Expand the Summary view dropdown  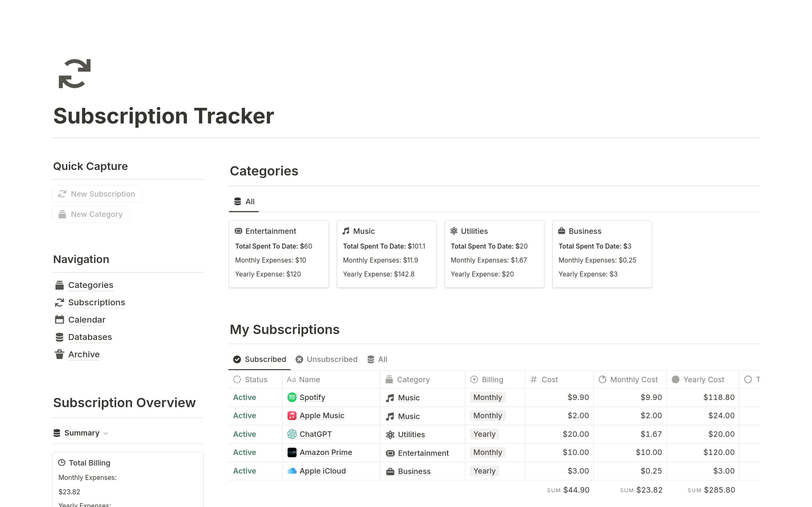point(106,433)
